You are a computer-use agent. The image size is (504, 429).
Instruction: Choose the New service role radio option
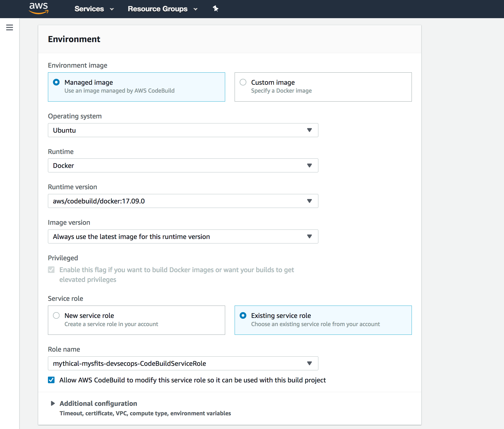[x=56, y=316]
